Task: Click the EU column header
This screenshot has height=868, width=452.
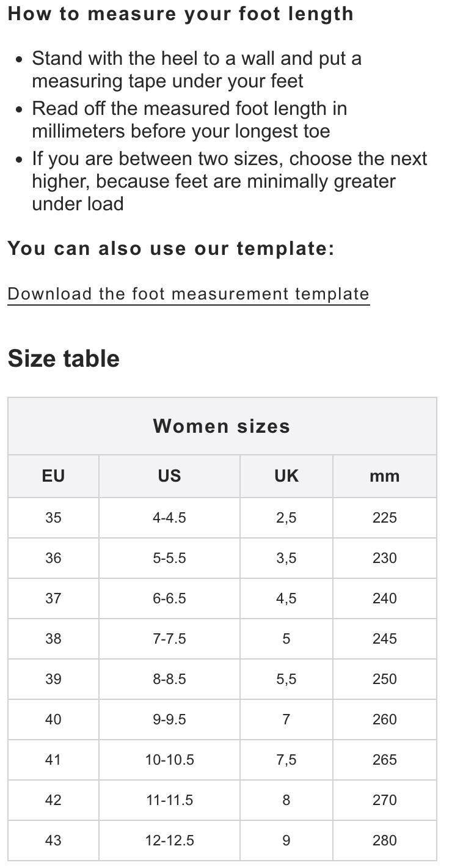Action: pos(53,476)
